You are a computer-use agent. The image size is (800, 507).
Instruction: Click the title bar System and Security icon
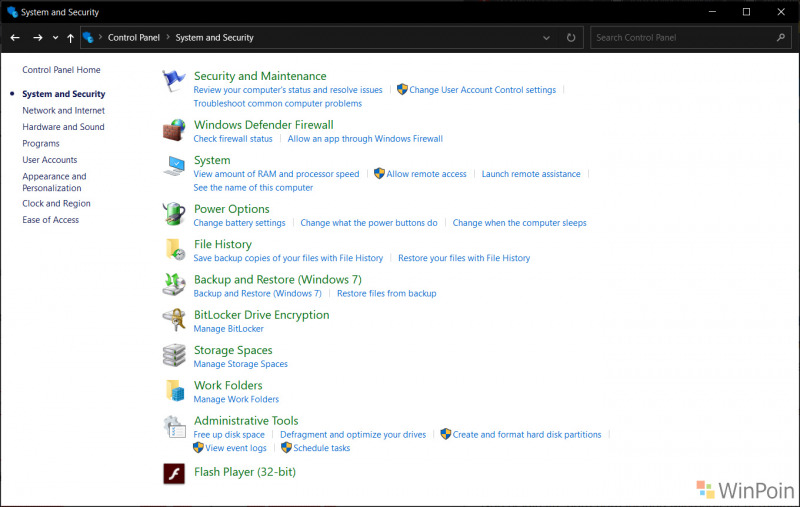pyautogui.click(x=12, y=12)
